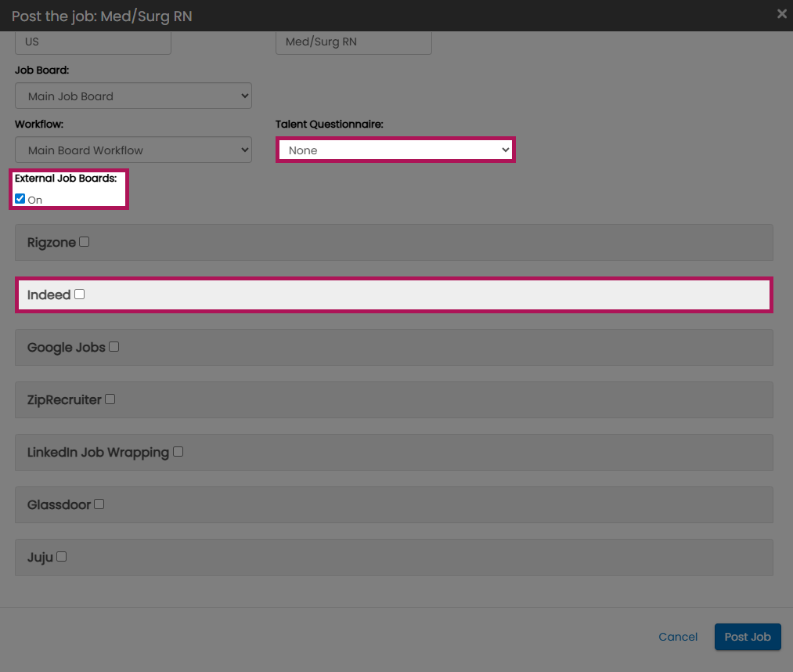Image resolution: width=793 pixels, height=672 pixels.
Task: Click the dialog title Post the job
Action: pyautogui.click(x=102, y=16)
